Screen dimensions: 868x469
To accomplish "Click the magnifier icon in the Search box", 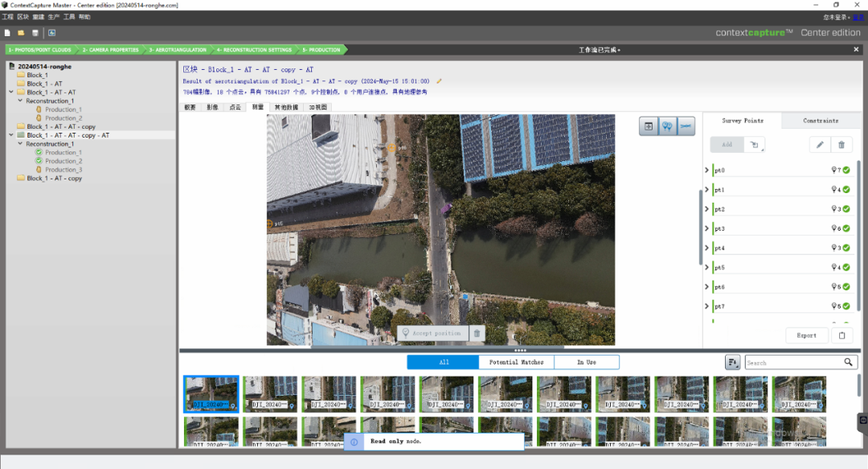I will tap(848, 363).
